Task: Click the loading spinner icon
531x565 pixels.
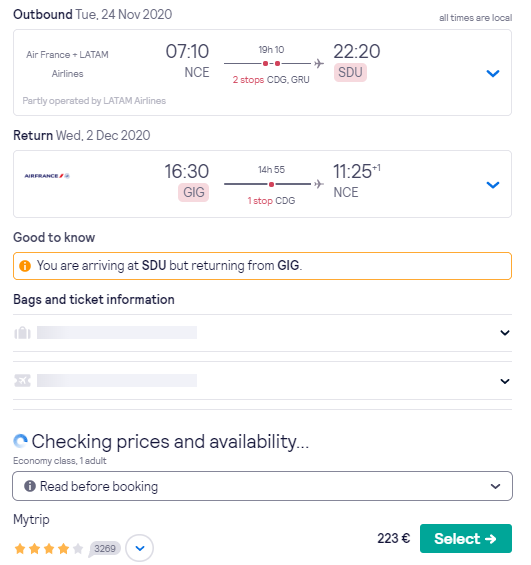Action: (x=20, y=441)
